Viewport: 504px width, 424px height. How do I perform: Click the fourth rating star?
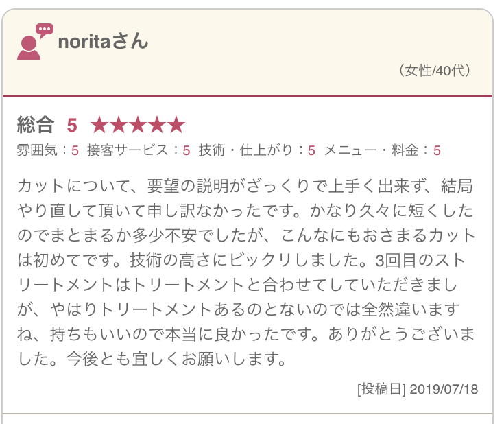(x=157, y=125)
